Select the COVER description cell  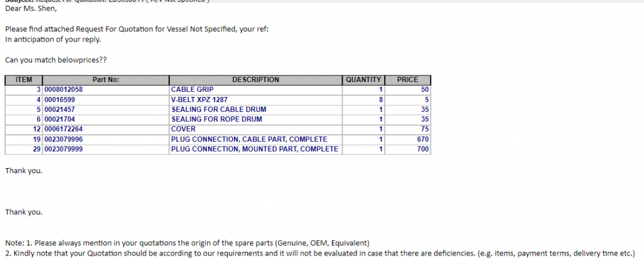pos(255,130)
